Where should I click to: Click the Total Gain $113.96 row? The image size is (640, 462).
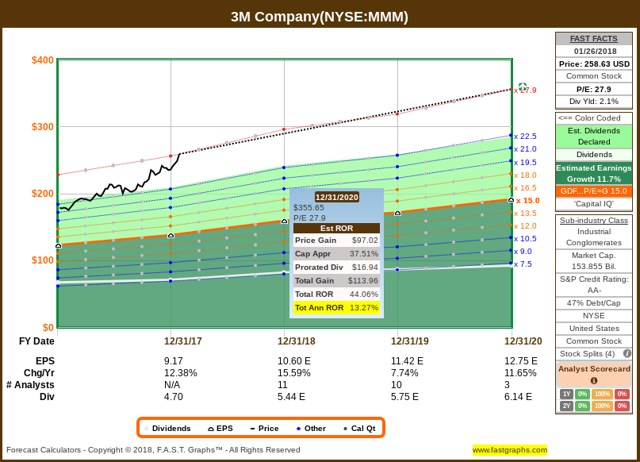tap(336, 281)
